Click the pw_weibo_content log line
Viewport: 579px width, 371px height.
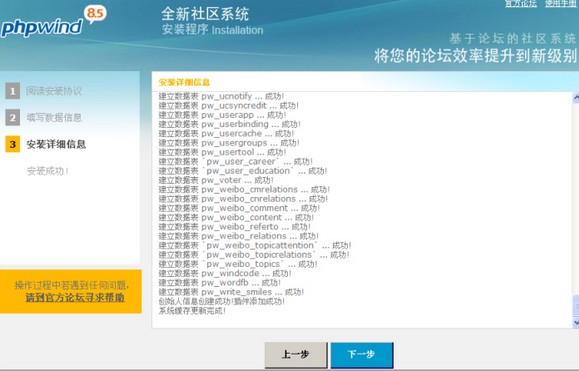(x=236, y=217)
